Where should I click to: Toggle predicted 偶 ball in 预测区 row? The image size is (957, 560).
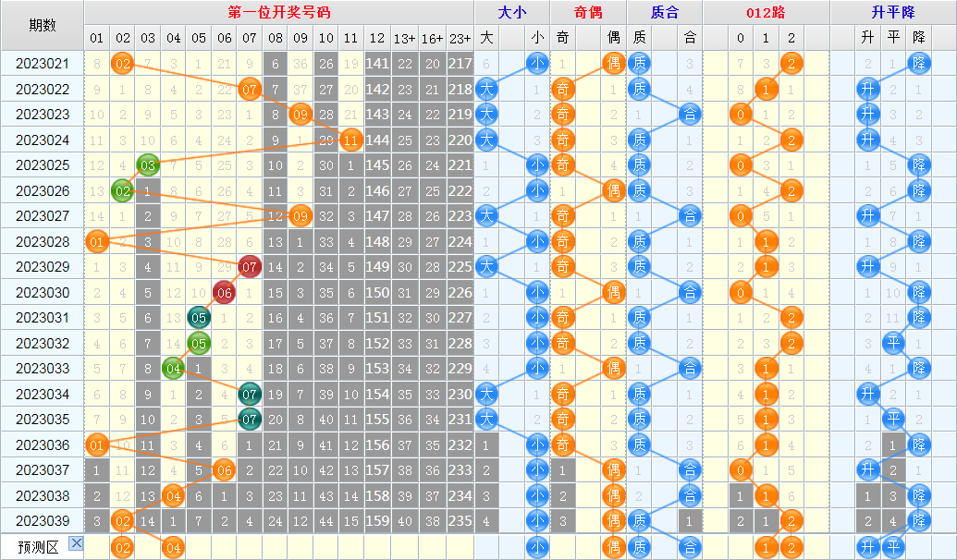point(613,547)
